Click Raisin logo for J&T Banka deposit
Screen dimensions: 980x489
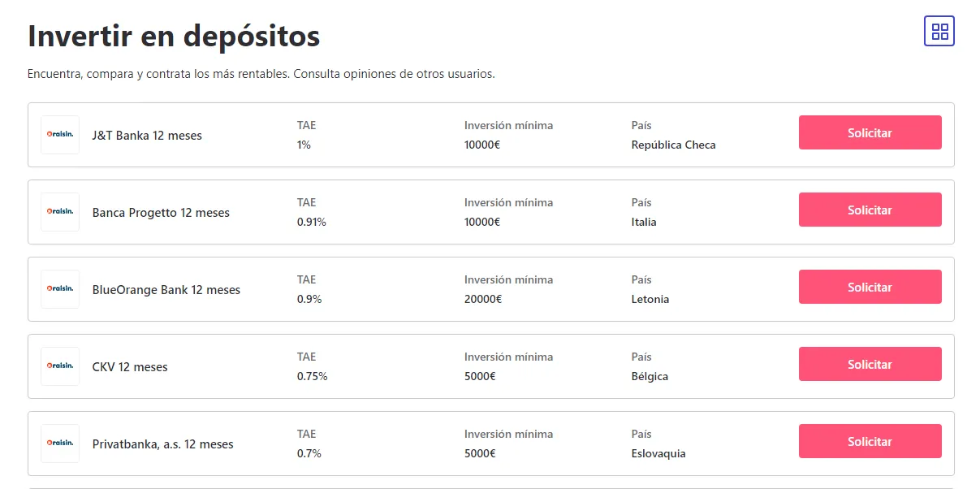pos(60,135)
